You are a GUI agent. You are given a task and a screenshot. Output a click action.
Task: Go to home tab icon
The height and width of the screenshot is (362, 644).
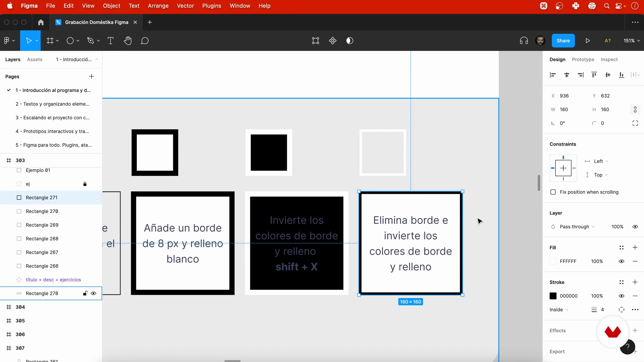41,22
